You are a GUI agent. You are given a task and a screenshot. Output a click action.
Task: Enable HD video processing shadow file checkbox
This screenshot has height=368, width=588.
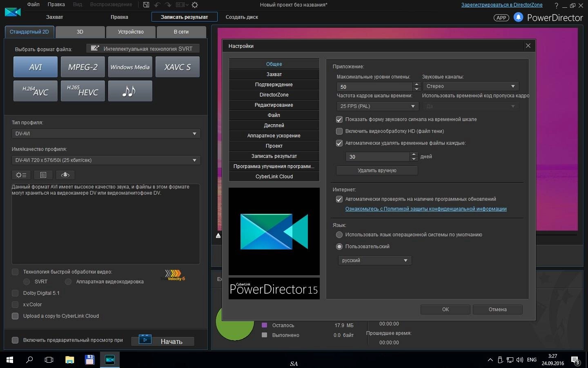click(339, 131)
